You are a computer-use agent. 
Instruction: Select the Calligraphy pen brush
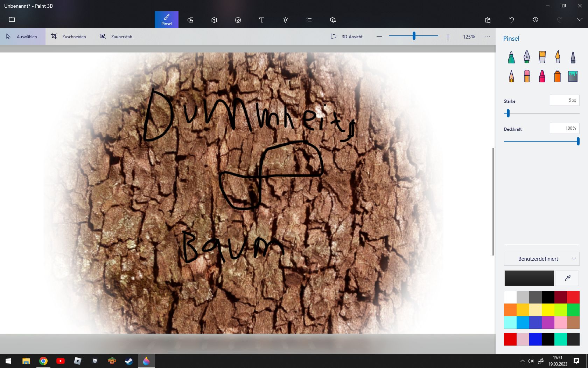pyautogui.click(x=526, y=57)
